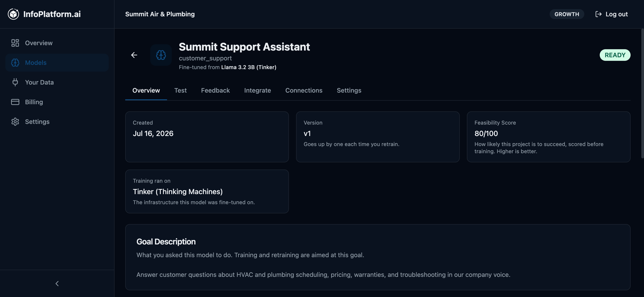
Task: Switch to the Test tab
Action: click(180, 91)
